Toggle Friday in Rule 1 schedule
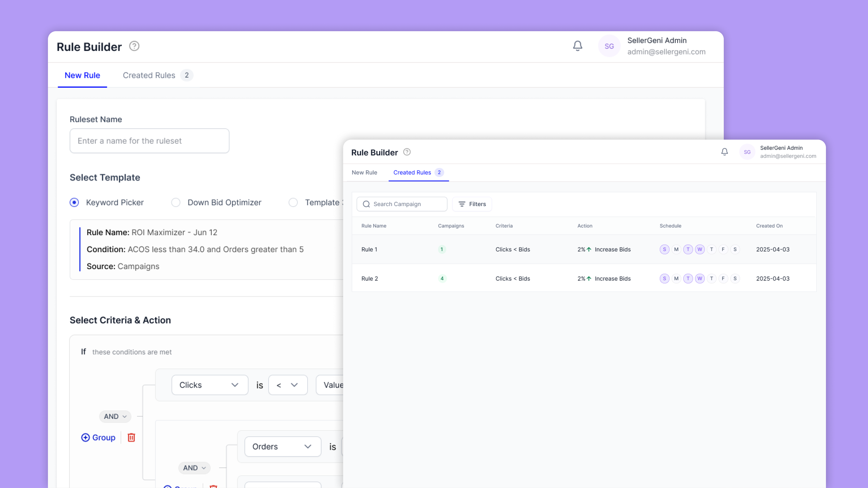Image resolution: width=868 pixels, height=488 pixels. click(x=723, y=250)
